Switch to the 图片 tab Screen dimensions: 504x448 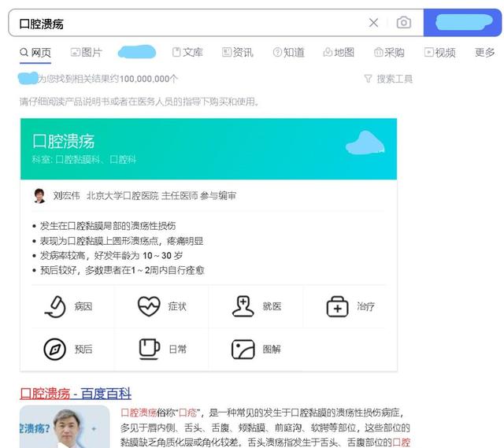tap(87, 53)
